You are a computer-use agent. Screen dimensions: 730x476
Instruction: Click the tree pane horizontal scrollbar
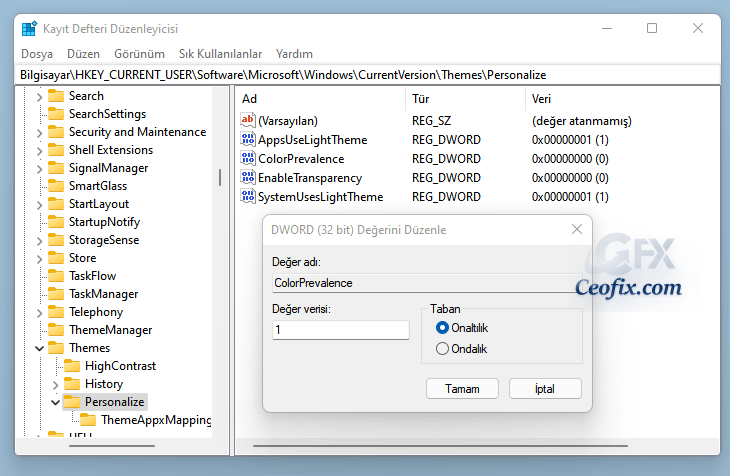[x=112, y=446]
